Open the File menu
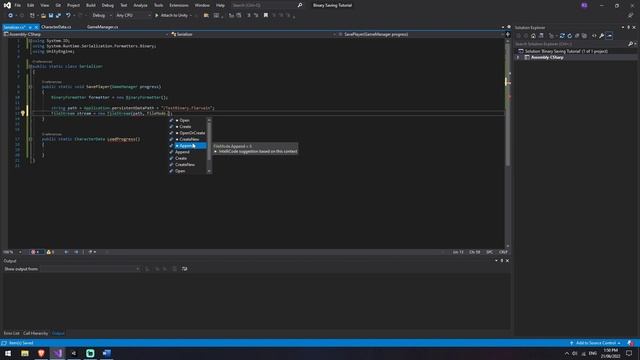 tap(18, 5)
